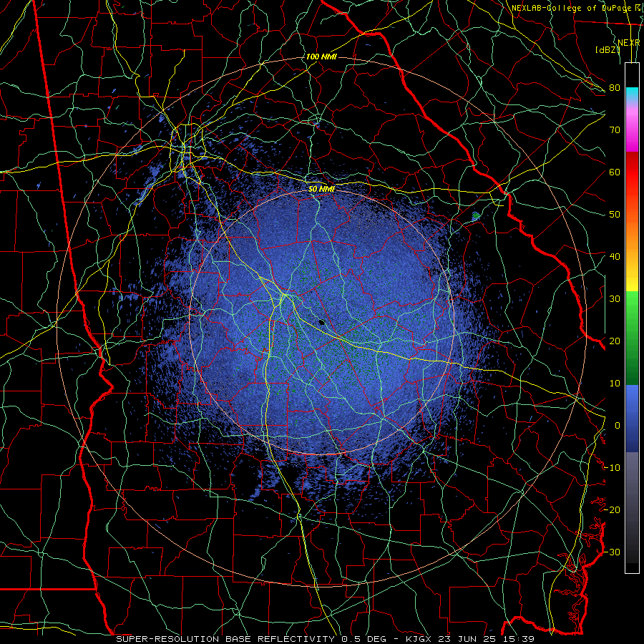Click the -20 value on the dBZ scale

(x=612, y=510)
